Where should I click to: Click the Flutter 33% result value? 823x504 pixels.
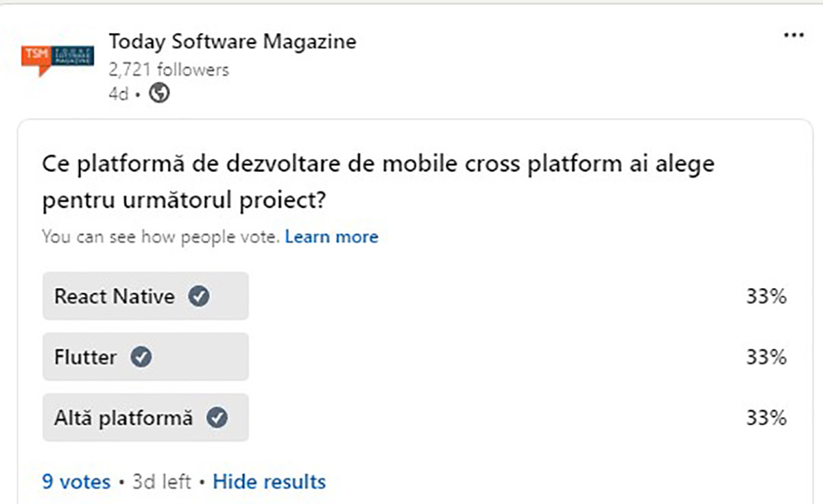766,357
